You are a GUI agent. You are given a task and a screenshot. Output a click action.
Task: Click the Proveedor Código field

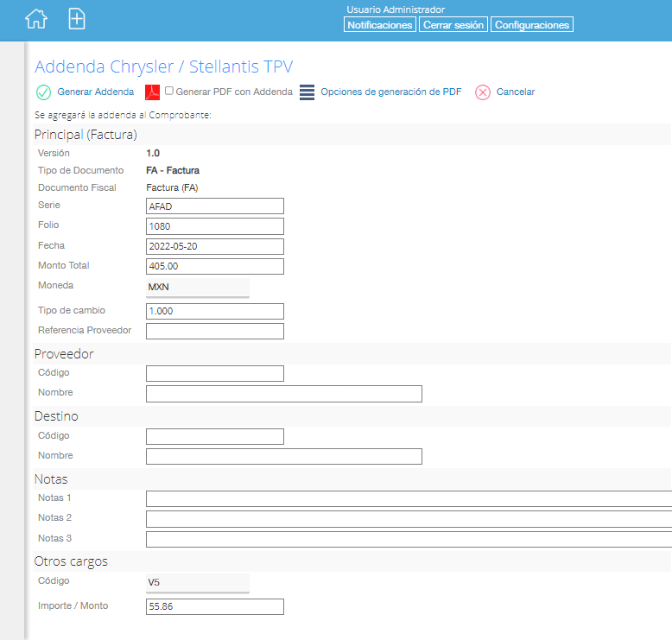coord(215,373)
